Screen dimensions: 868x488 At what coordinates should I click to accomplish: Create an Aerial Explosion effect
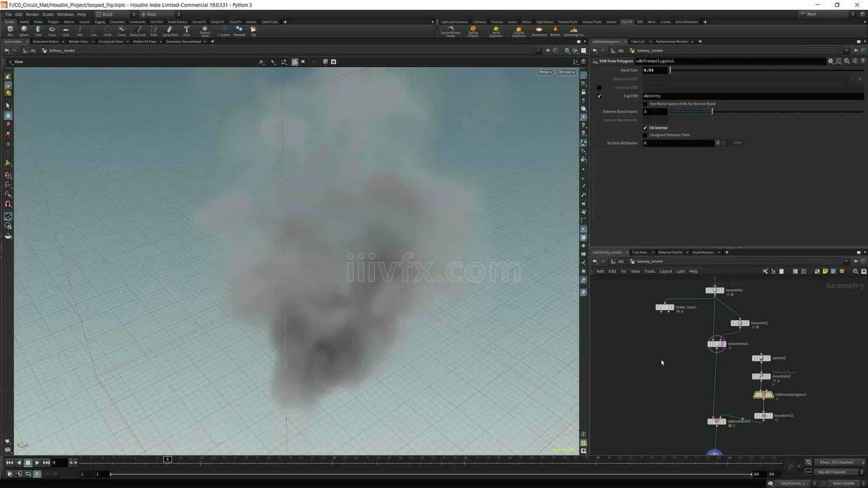click(x=496, y=32)
